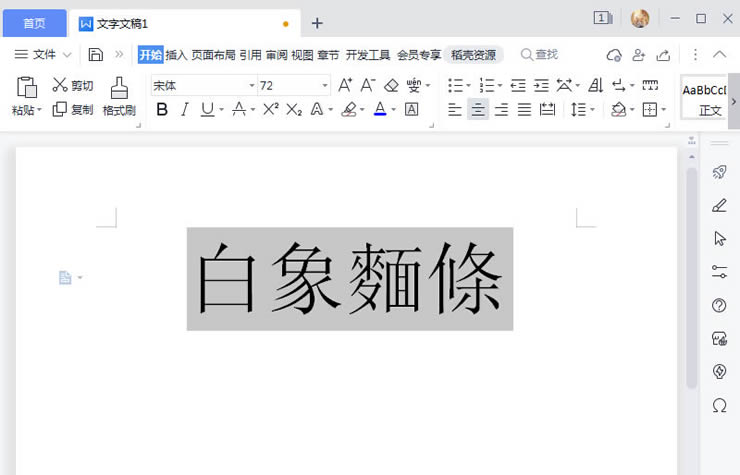Decrease paragraph indent

[518, 85]
